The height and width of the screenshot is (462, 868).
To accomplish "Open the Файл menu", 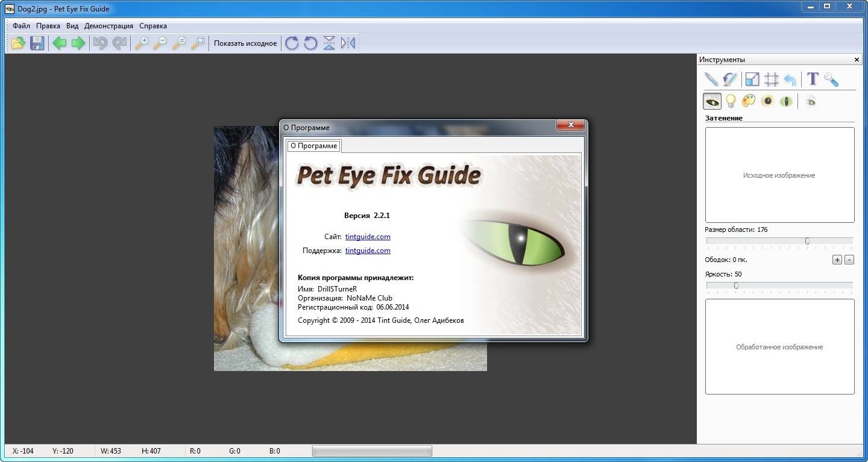I will pos(21,26).
